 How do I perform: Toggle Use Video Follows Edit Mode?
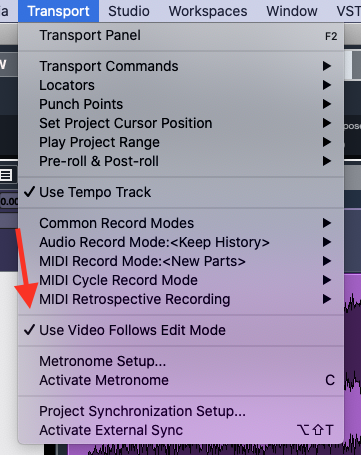181,330
